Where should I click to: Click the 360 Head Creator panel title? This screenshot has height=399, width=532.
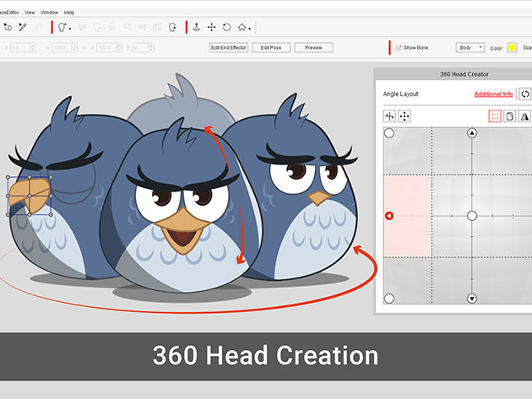[x=464, y=74]
